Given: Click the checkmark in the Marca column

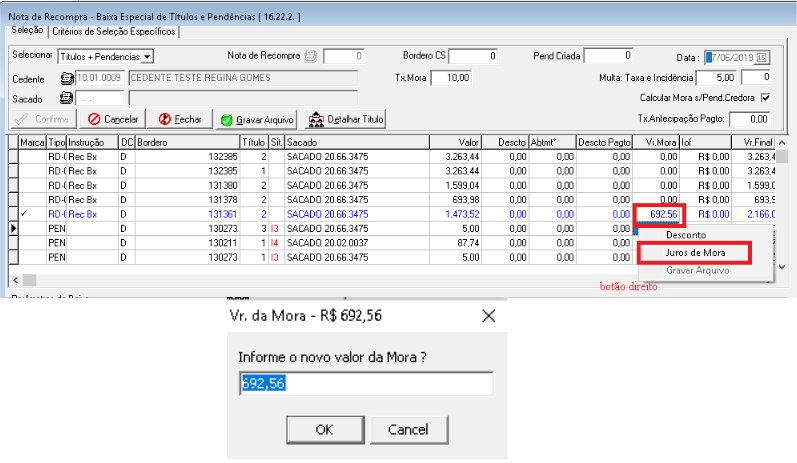Looking at the screenshot, I should 25,214.
